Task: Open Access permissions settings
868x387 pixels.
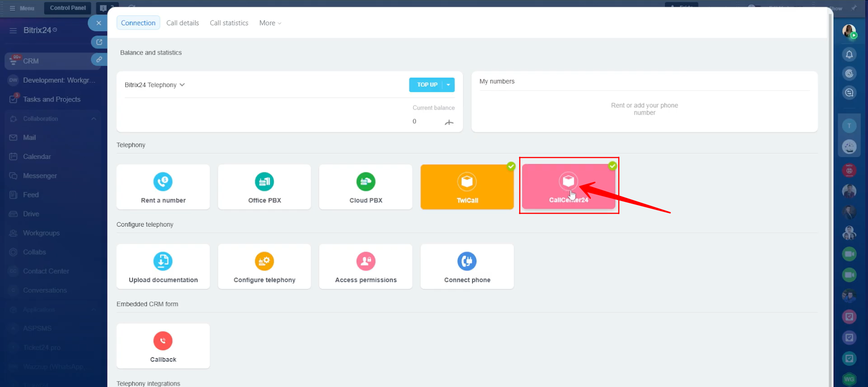Action: tap(366, 266)
